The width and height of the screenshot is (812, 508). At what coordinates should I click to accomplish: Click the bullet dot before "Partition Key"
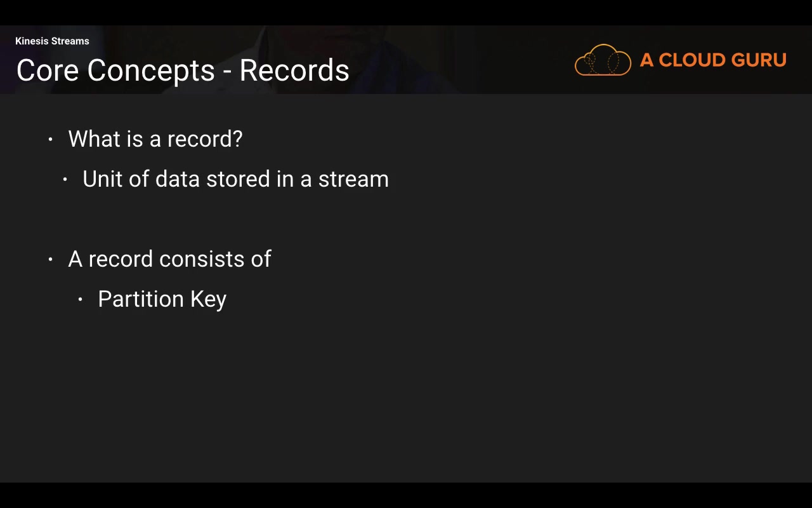click(x=81, y=299)
